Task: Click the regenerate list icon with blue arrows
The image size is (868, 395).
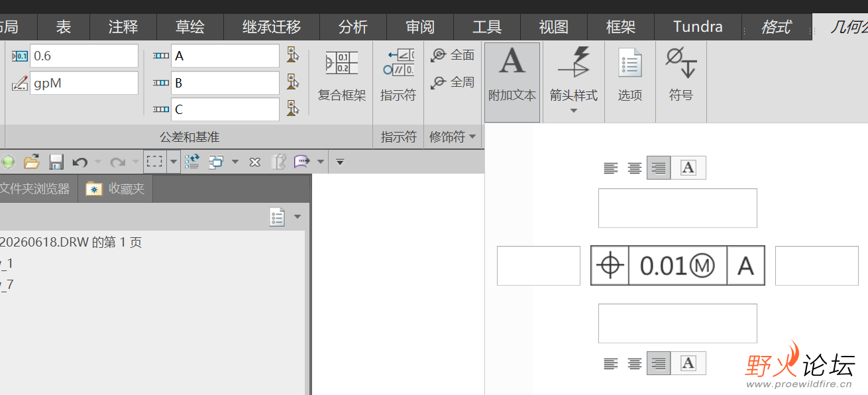Action: [x=192, y=162]
